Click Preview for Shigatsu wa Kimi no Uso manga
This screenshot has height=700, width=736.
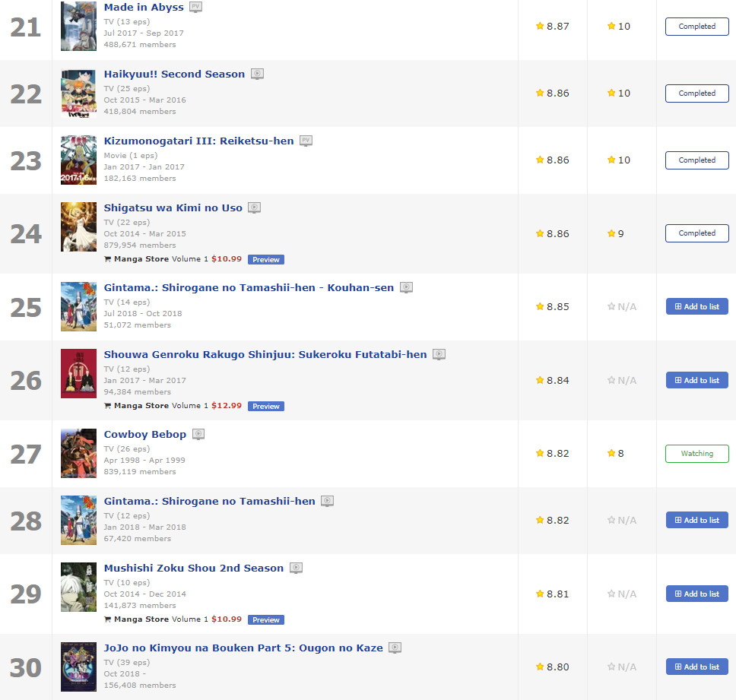(x=266, y=260)
